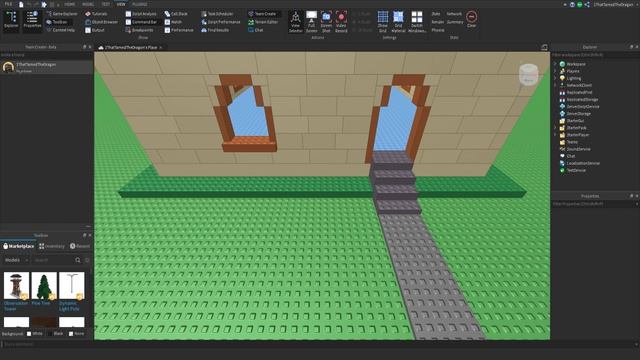640x360 pixels.
Task: Show Render stats
Action: click(438, 22)
